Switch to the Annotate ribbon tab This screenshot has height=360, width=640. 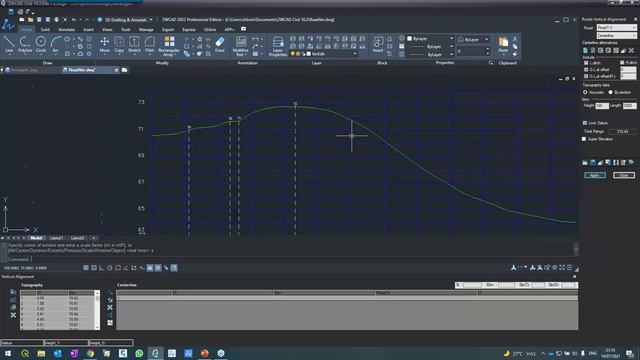(x=66, y=30)
